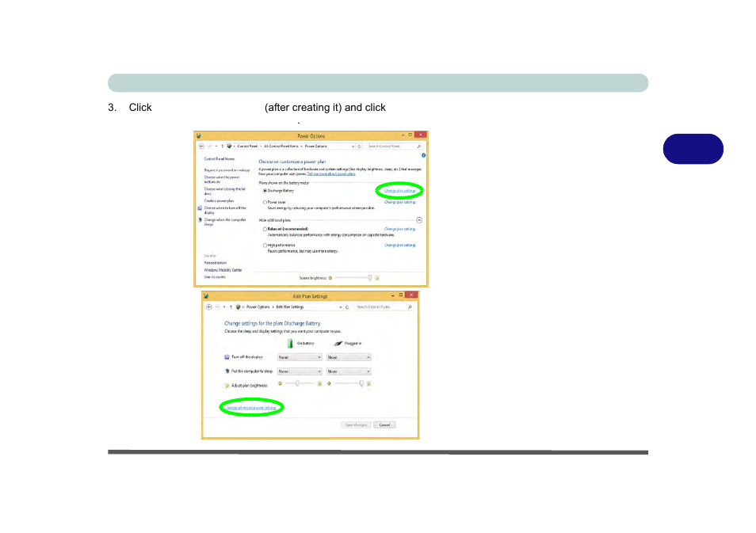The width and height of the screenshot is (756, 533).
Task: Open Require a password on wakeup
Action: 227,170
